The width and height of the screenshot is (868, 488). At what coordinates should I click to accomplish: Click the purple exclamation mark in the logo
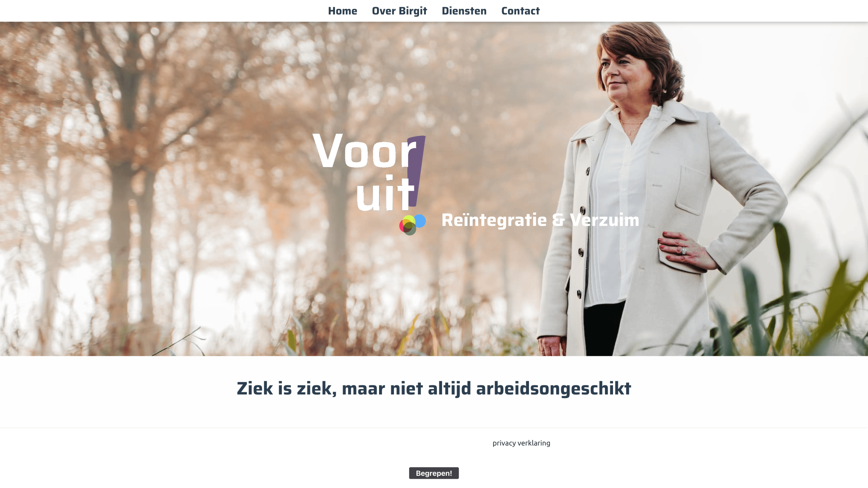coord(416,171)
